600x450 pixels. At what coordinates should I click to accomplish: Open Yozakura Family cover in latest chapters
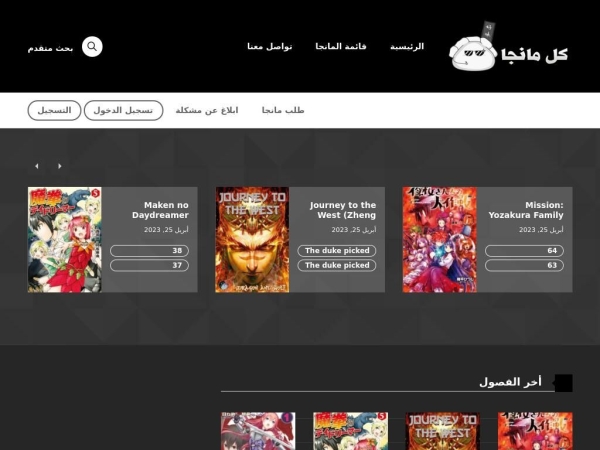[535, 431]
